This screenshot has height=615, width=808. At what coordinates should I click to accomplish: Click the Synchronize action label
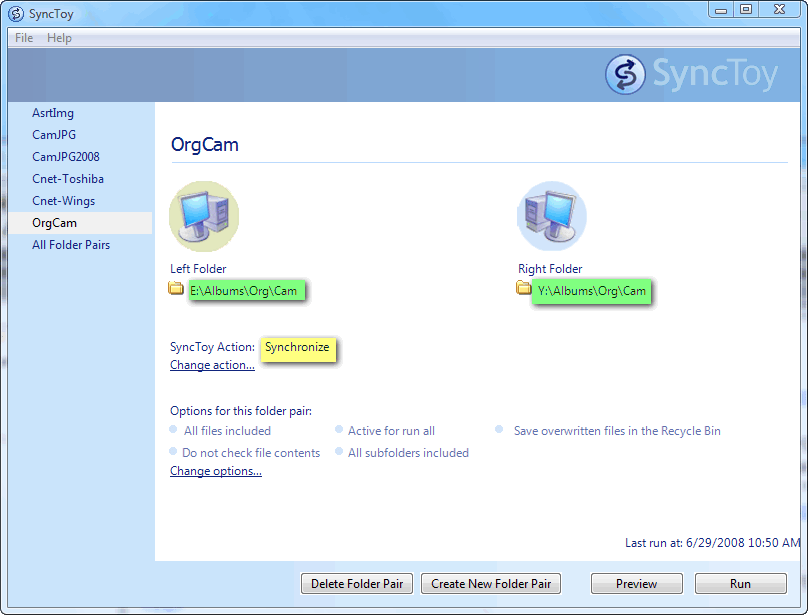tap(298, 348)
